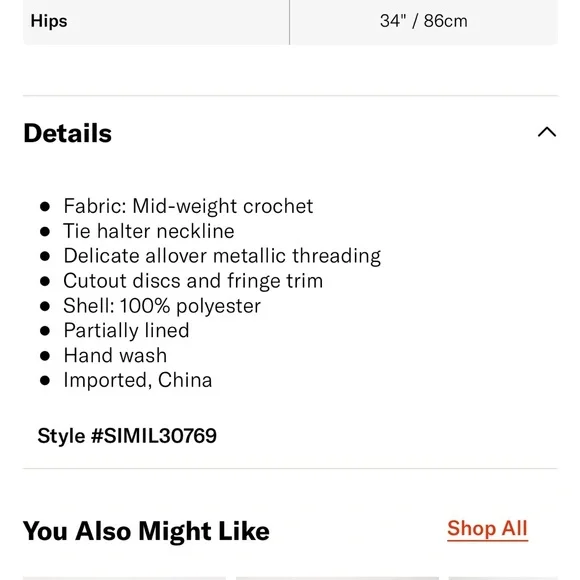Click the Hand wash care item

point(115,355)
